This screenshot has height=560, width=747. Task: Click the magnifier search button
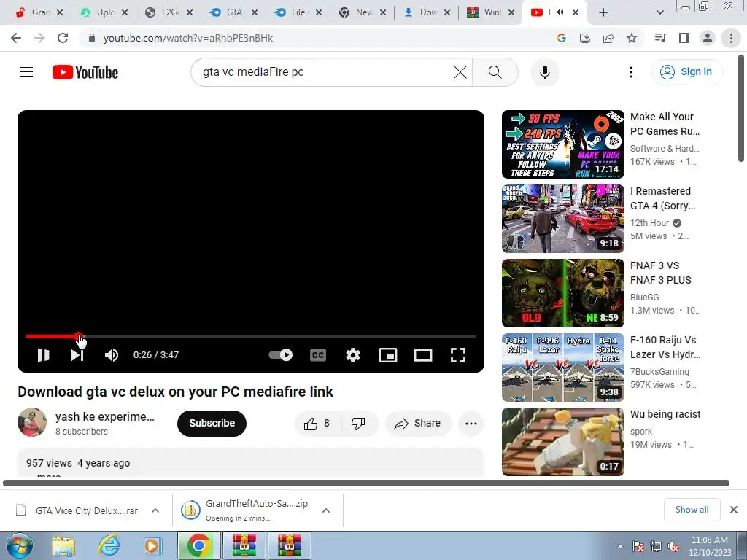(x=495, y=72)
